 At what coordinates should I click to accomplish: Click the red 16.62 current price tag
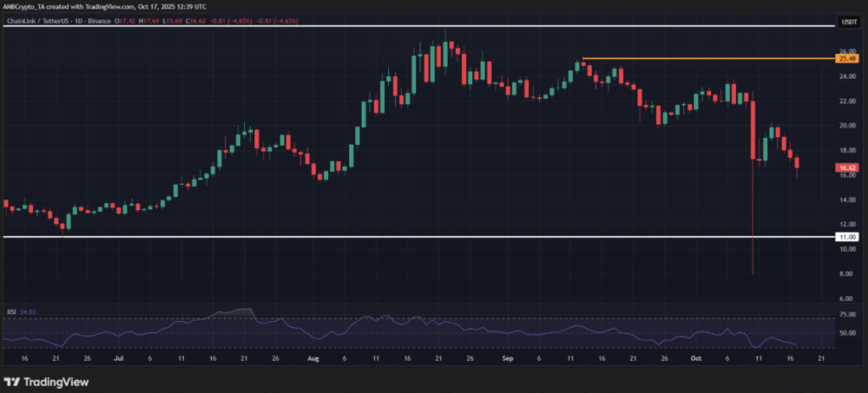[846, 169]
